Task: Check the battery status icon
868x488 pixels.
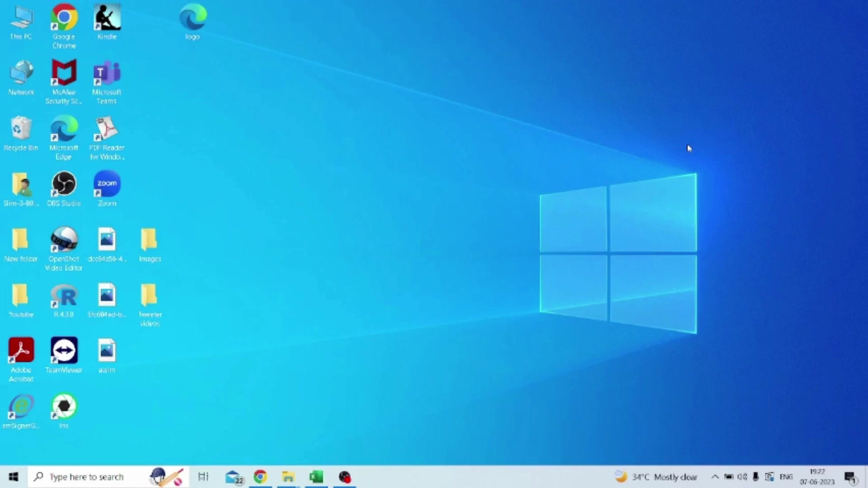Action: tap(729, 477)
